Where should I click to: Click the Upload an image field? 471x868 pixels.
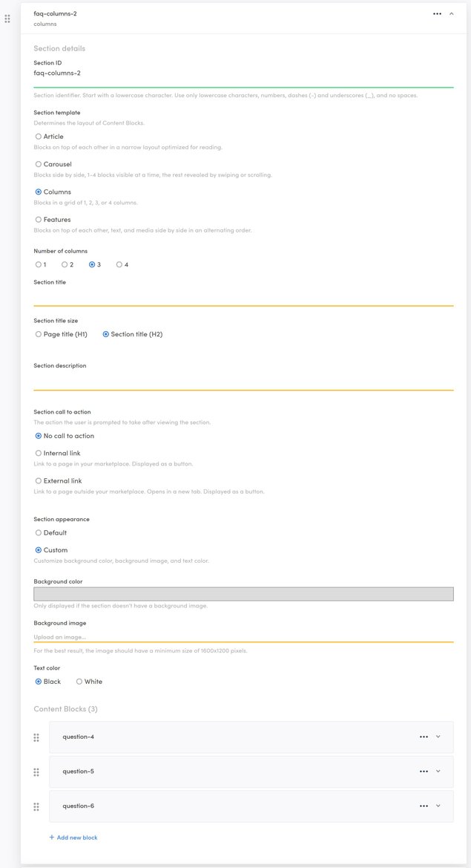(243, 637)
